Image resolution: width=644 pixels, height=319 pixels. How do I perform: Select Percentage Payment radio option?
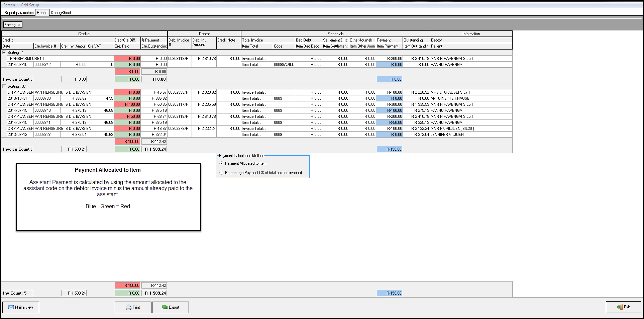tap(221, 173)
